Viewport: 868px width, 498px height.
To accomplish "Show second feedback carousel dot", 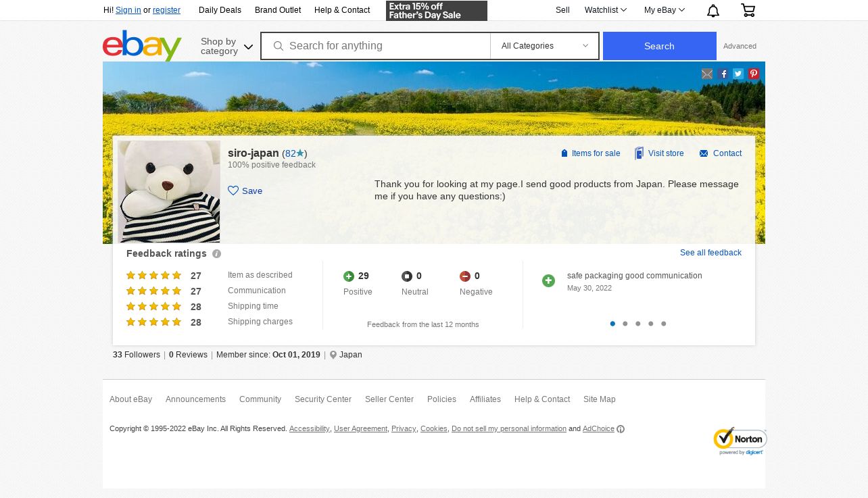I will pos(625,324).
